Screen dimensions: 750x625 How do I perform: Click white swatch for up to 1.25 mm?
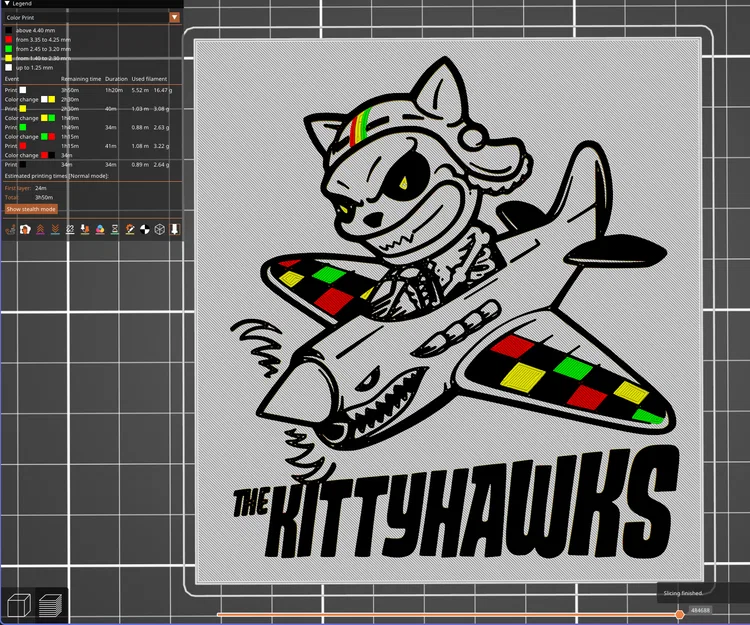[9, 67]
